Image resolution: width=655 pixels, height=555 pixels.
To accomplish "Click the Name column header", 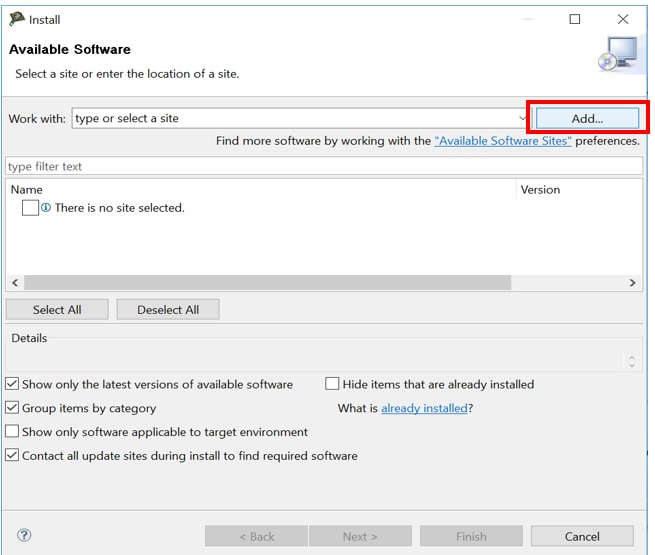I will [x=27, y=189].
